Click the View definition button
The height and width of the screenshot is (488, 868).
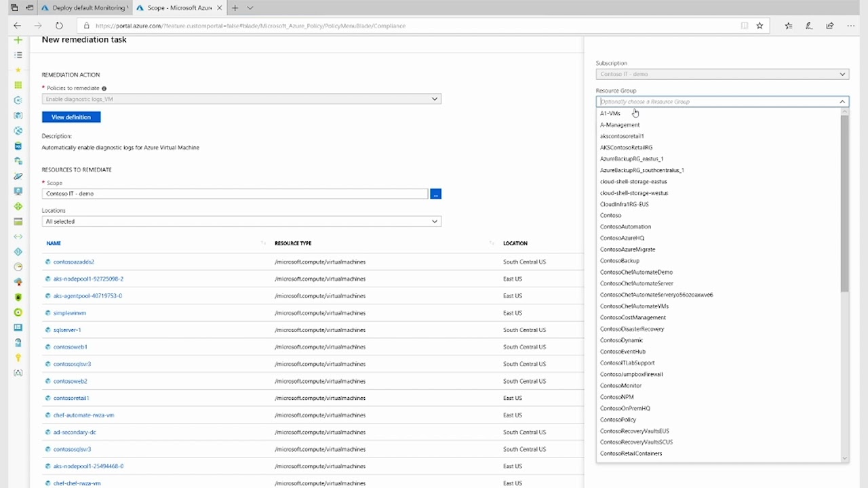pos(71,117)
